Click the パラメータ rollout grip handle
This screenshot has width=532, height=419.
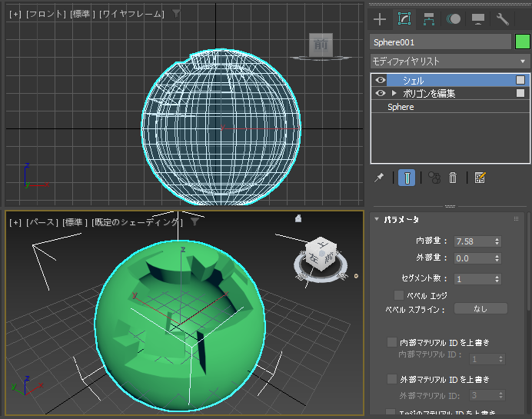point(516,219)
